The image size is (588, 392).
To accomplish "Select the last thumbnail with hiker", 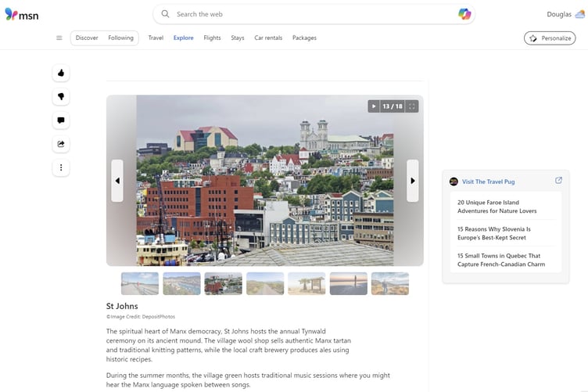I will (x=390, y=283).
